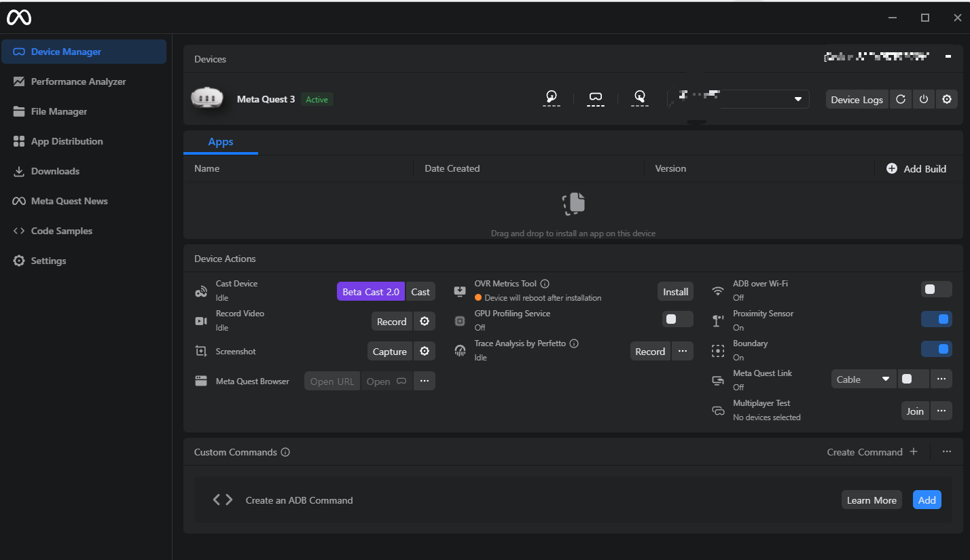Click the Cast Device icon

coord(201,292)
